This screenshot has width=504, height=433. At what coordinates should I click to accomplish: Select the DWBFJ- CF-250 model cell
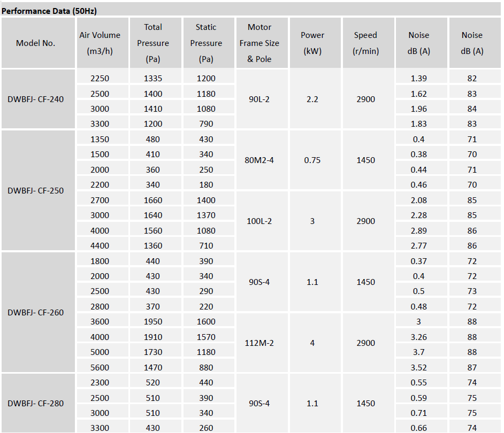tap(36, 191)
